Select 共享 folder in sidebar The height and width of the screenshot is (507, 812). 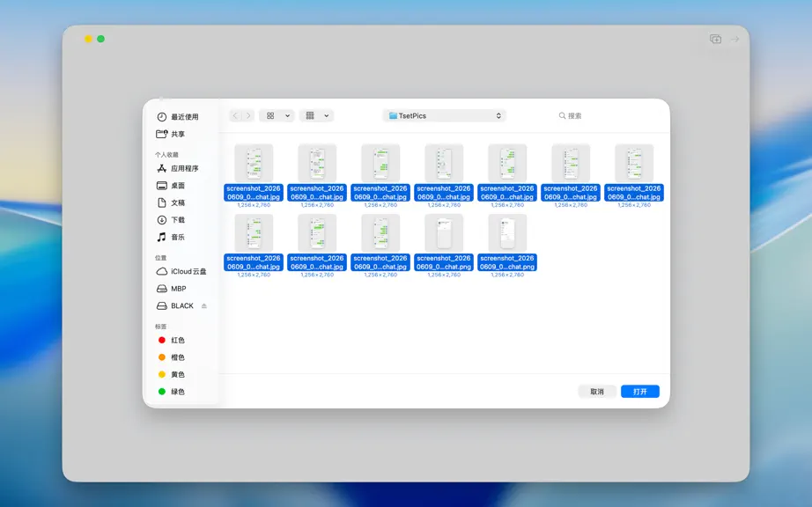click(171, 134)
